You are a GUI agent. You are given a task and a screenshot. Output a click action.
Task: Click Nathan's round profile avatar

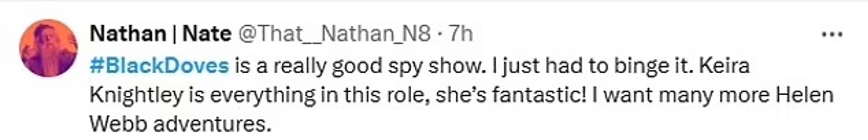coord(48,48)
